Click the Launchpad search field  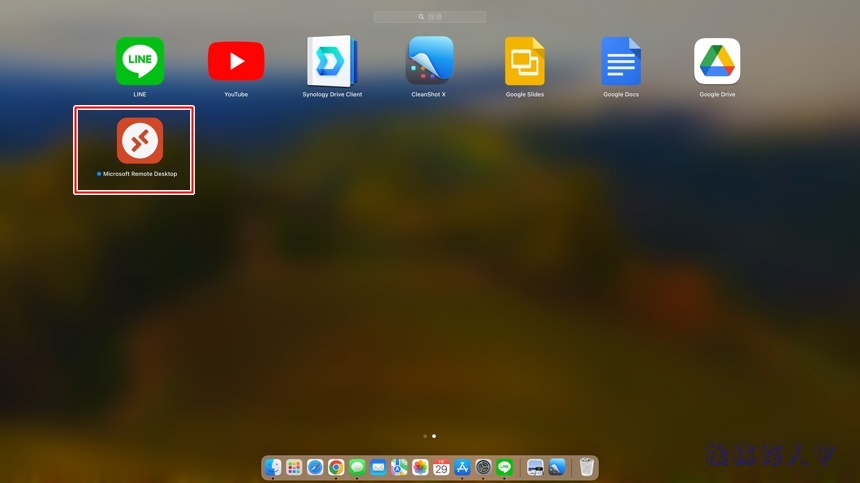pyautogui.click(x=429, y=17)
